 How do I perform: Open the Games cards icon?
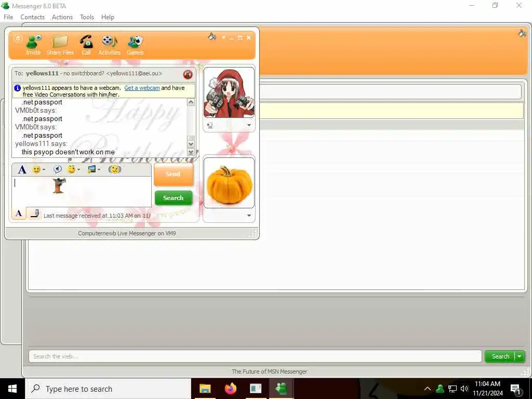click(x=135, y=45)
